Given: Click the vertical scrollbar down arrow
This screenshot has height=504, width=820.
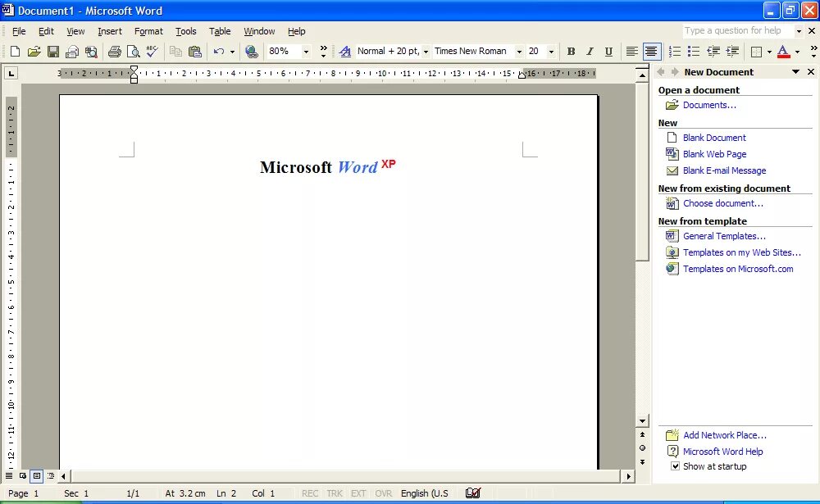Looking at the screenshot, I should click(642, 421).
